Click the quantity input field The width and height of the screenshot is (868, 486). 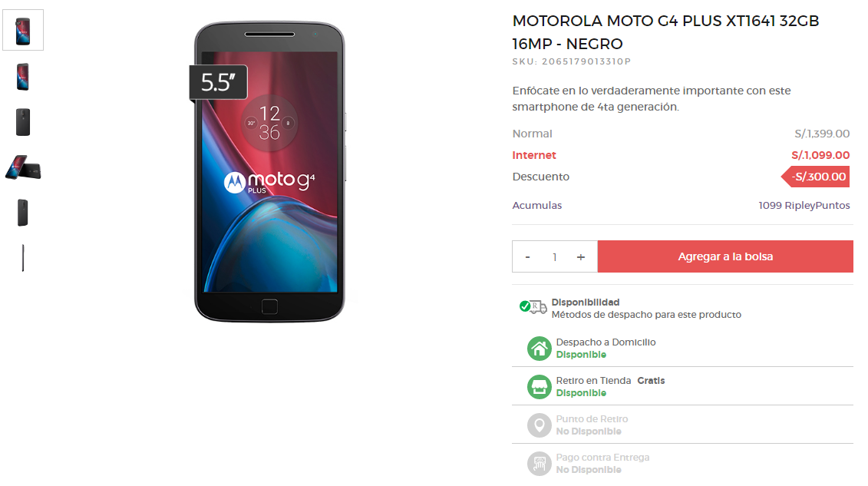pyautogui.click(x=554, y=257)
